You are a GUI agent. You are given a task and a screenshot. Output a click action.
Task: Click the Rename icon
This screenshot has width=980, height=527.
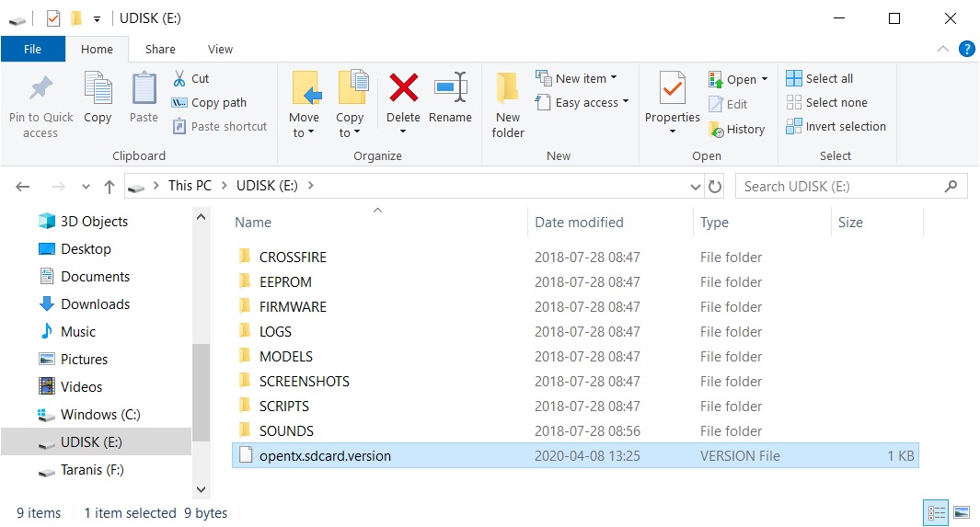pyautogui.click(x=451, y=87)
